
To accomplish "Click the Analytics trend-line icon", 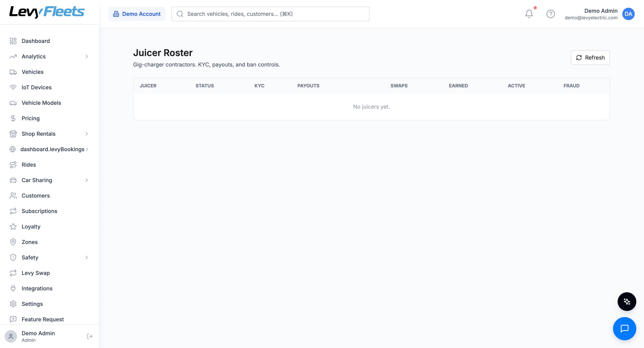I will click(x=13, y=56).
